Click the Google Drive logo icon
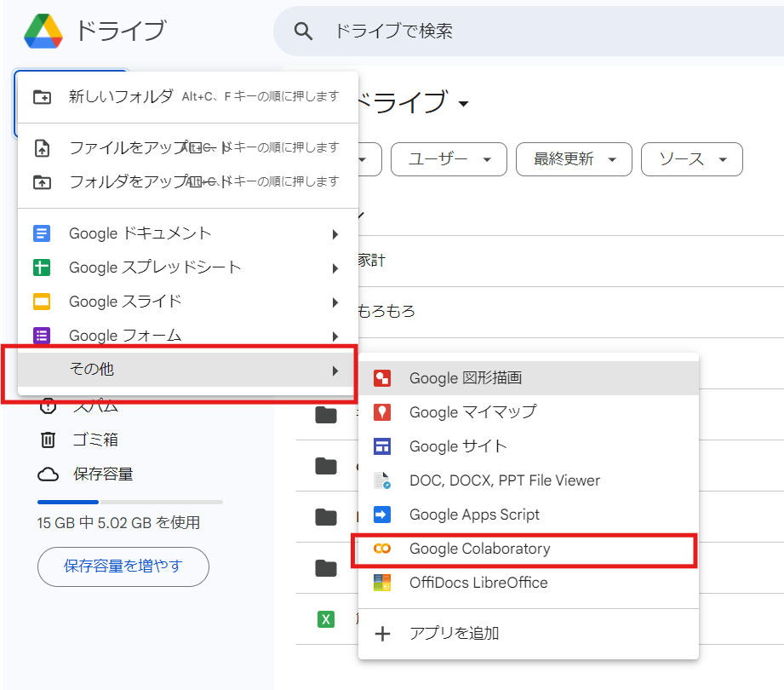 tap(43, 31)
